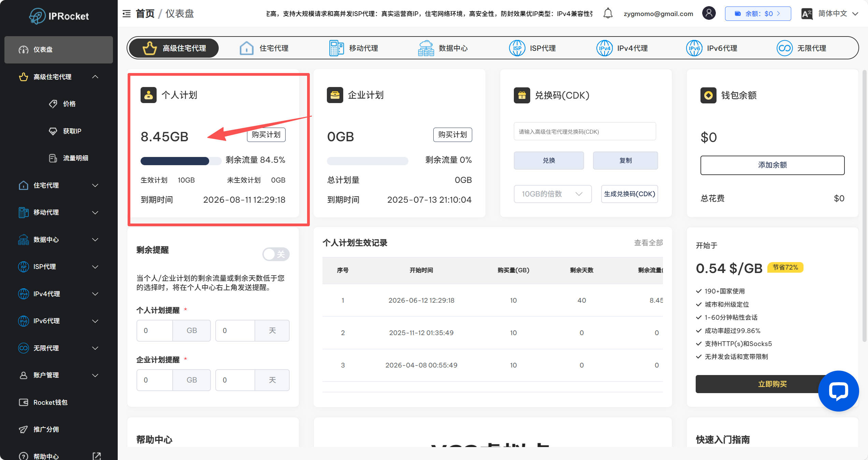Click the 帮助中心 external link icon
Image resolution: width=868 pixels, height=460 pixels.
(97, 456)
